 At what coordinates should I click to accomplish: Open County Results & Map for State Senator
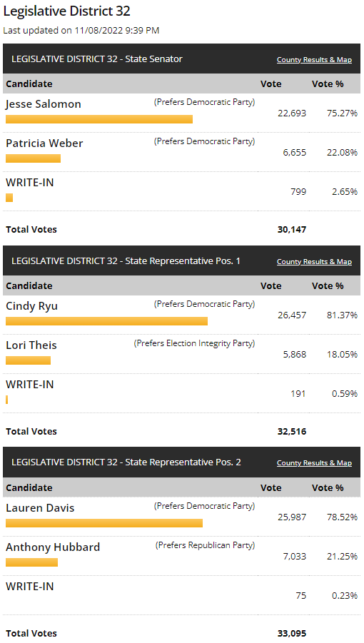click(314, 60)
